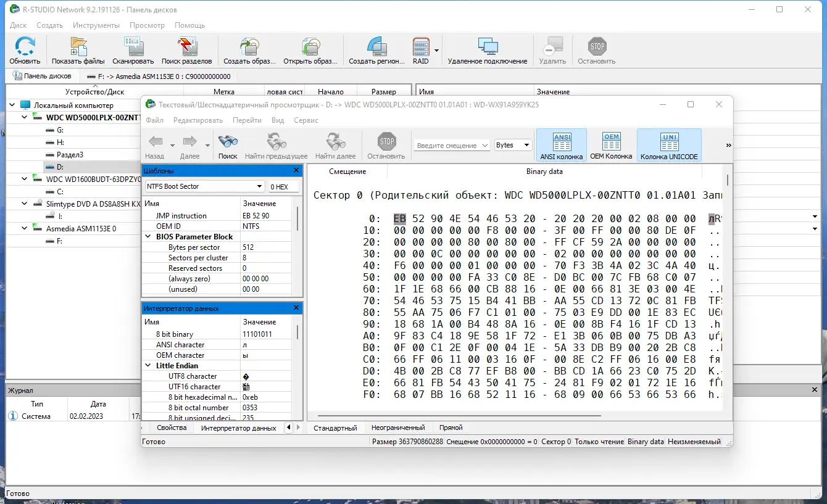This screenshot has width=827, height=504.
Task: Collapse the WDC WD5000LPLX disk node
Action: pos(24,117)
